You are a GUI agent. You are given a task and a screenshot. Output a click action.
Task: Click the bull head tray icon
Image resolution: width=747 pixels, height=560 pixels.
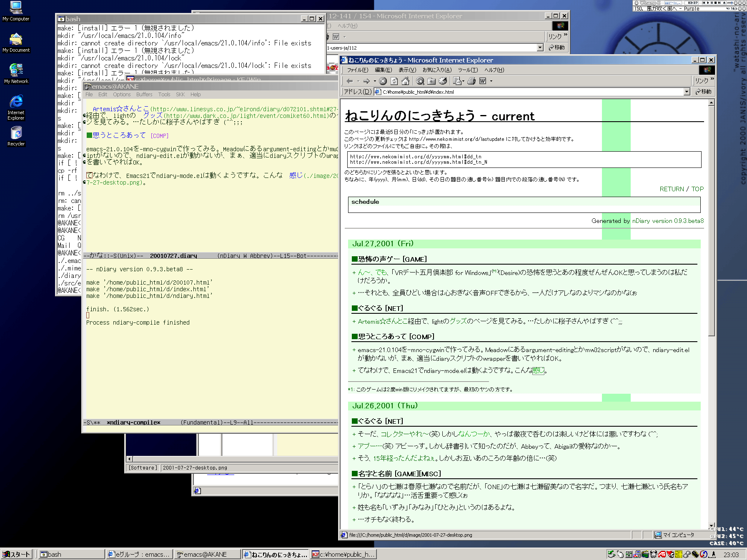pyautogui.click(x=653, y=554)
